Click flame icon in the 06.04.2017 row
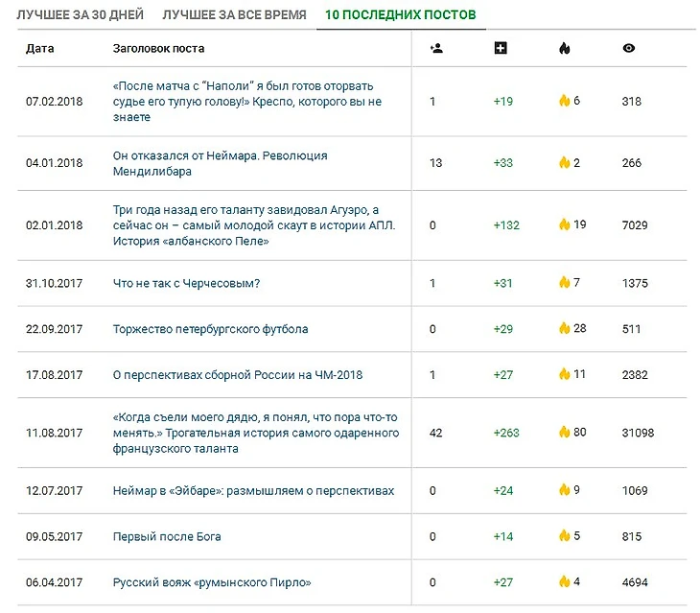This screenshot has height=613, width=700. (x=565, y=581)
